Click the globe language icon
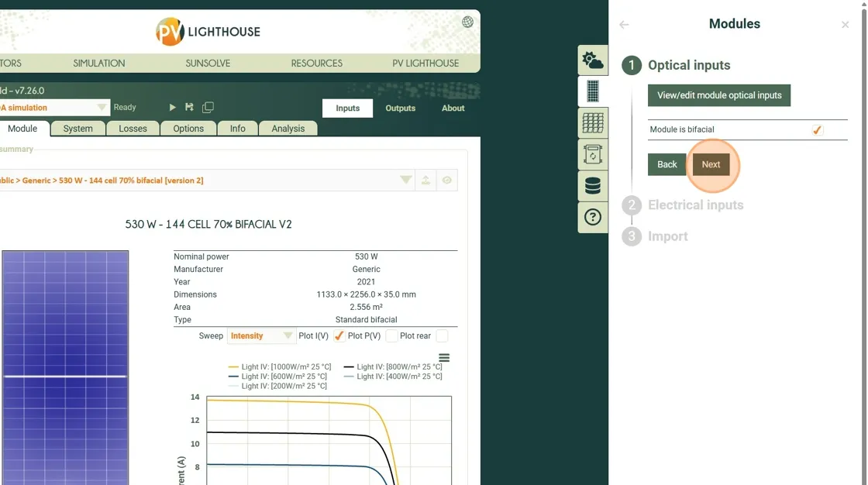The height and width of the screenshot is (485, 868). [x=467, y=22]
